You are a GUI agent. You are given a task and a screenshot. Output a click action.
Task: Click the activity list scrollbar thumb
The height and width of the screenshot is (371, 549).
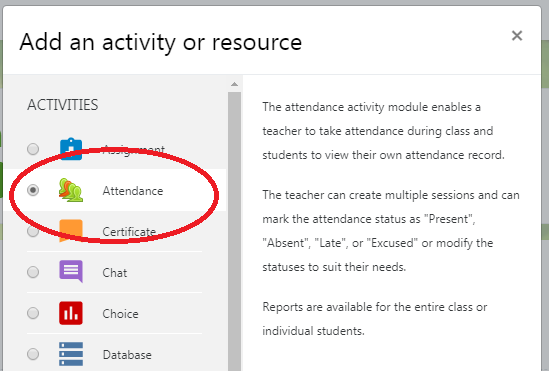click(234, 231)
